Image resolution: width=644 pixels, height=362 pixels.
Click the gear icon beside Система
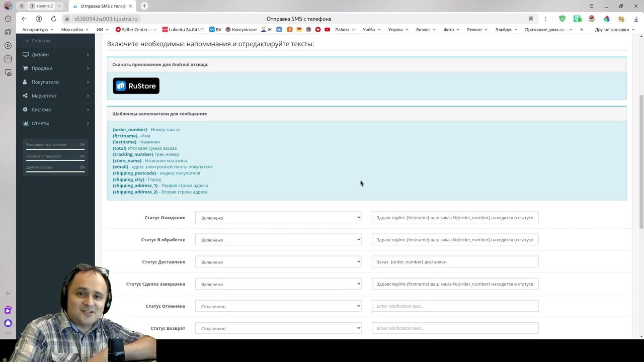pos(25,110)
